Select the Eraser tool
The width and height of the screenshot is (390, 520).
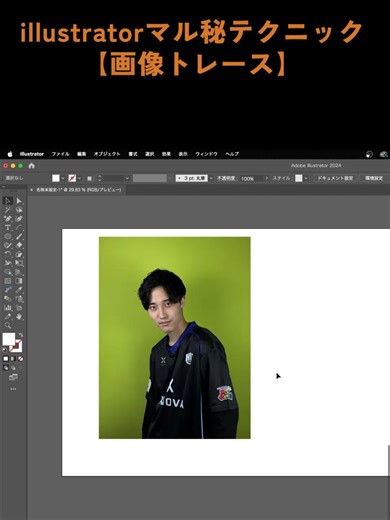tap(19, 245)
